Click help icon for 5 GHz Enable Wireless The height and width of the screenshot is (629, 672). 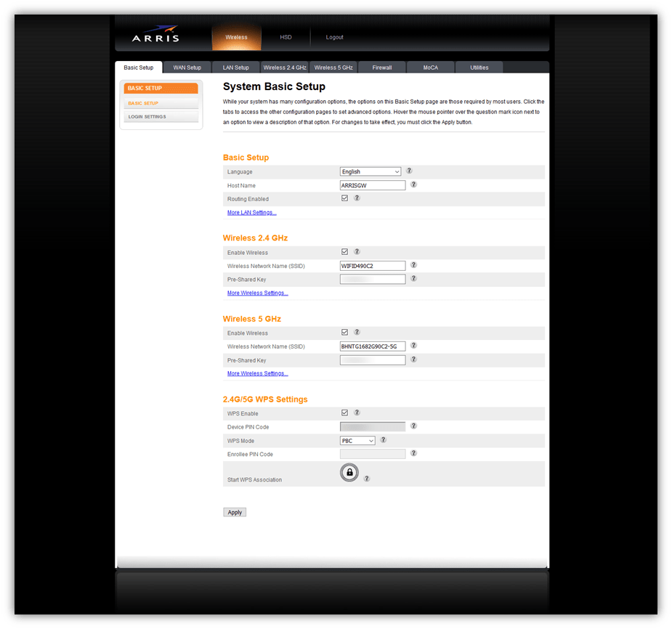[x=357, y=332]
